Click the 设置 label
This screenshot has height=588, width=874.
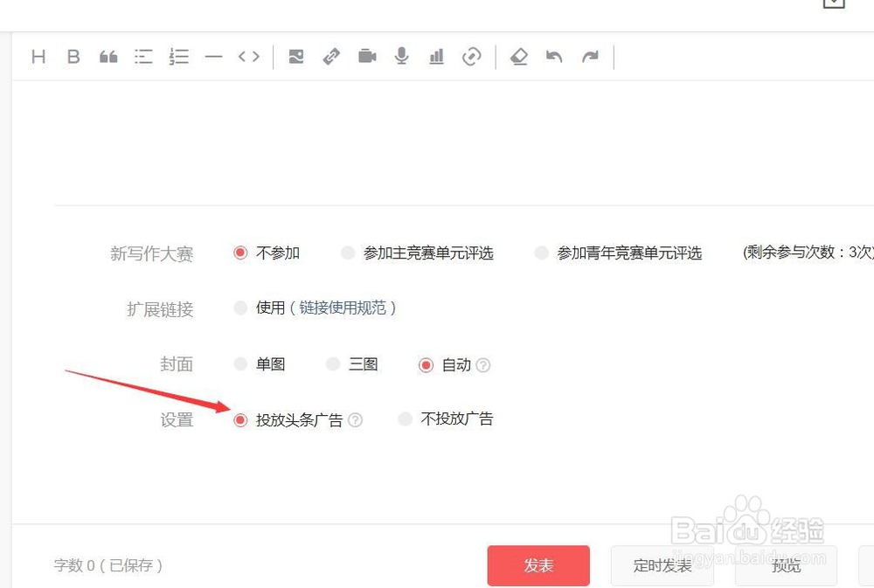pos(177,419)
